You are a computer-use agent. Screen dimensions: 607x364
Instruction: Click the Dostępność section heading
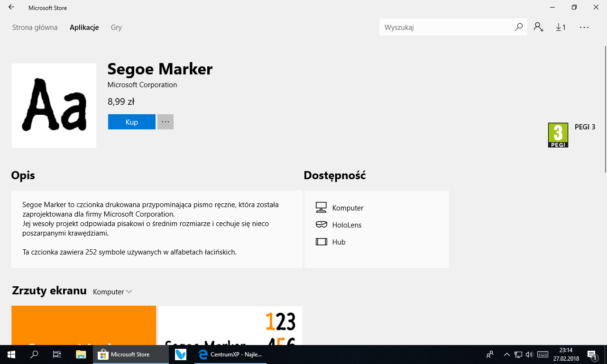(x=335, y=175)
